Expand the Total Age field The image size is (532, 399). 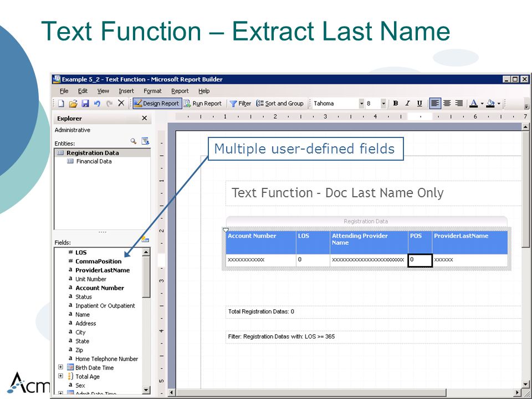click(x=60, y=376)
